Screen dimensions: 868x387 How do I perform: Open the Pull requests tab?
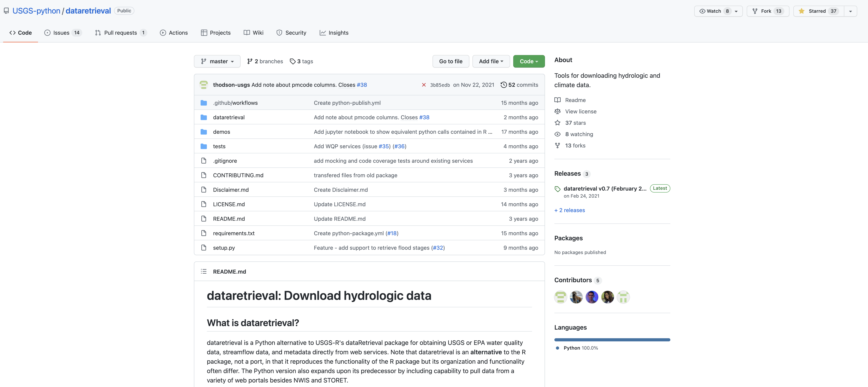coord(121,33)
